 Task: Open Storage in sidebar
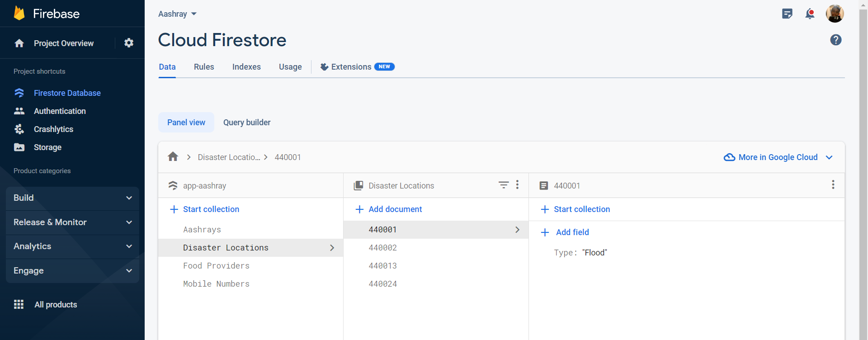pos(47,147)
